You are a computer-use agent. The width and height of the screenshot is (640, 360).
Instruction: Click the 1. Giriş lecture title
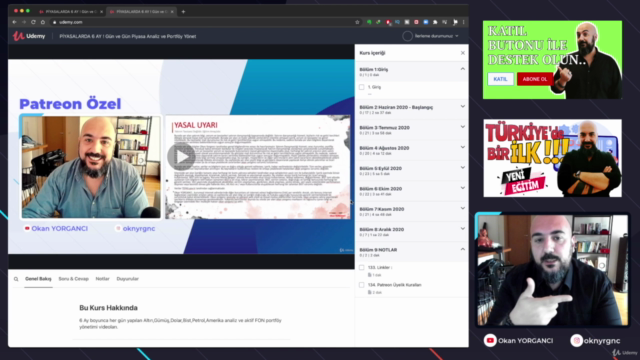tap(374, 87)
